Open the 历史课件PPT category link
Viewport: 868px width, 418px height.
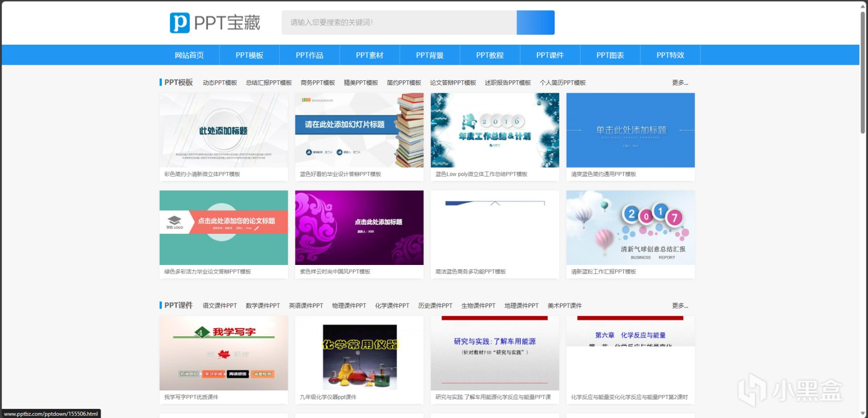pyautogui.click(x=436, y=306)
